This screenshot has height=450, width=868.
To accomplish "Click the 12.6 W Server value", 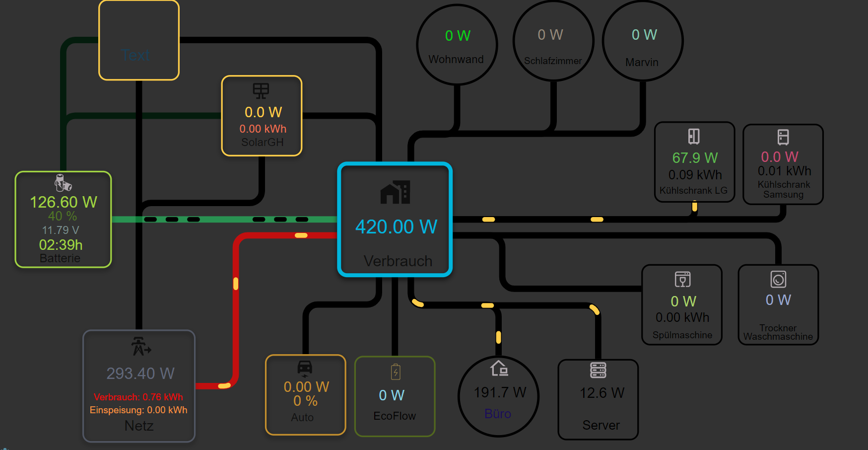I will click(x=602, y=393).
